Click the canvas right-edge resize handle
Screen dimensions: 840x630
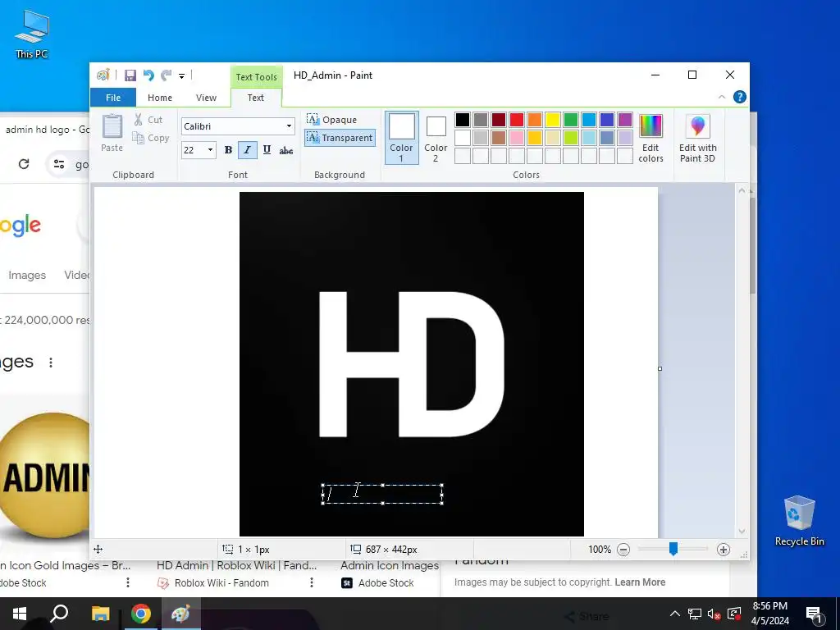coord(660,368)
